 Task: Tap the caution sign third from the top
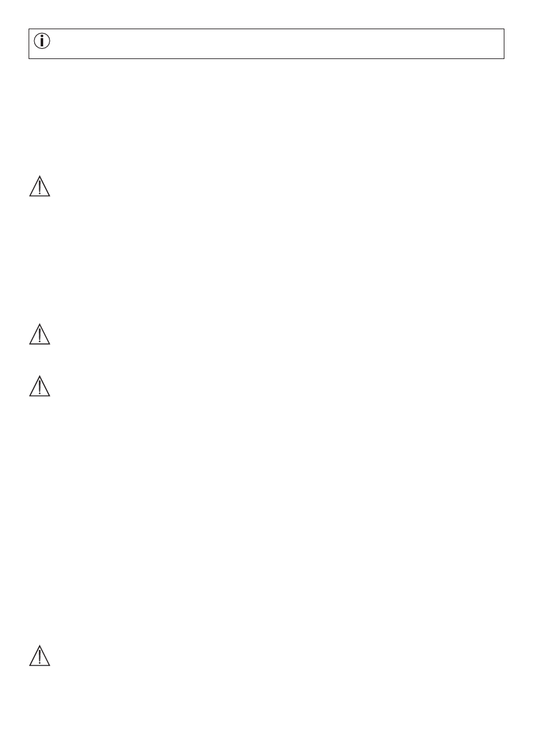(39, 386)
